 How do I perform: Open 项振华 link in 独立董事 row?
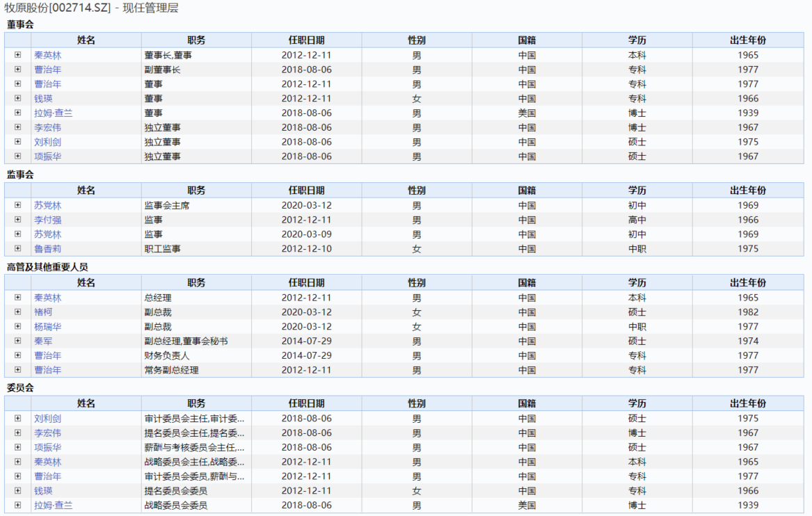(x=47, y=157)
